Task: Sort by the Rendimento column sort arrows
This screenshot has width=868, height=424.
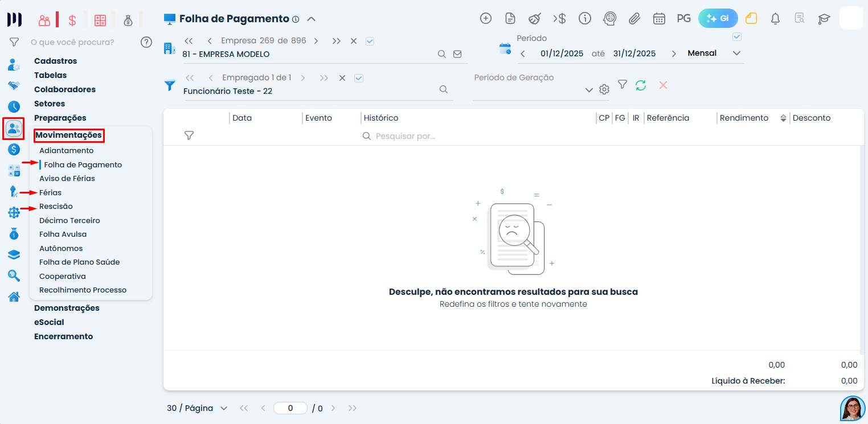Action: [x=783, y=118]
